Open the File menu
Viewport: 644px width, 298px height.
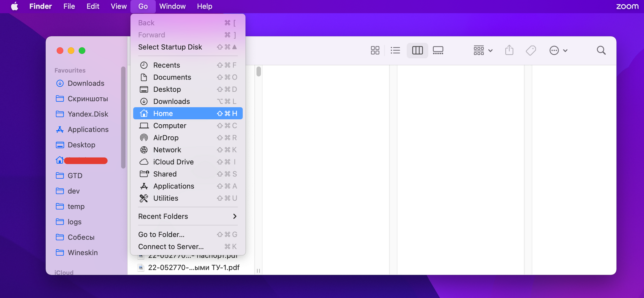pos(69,6)
